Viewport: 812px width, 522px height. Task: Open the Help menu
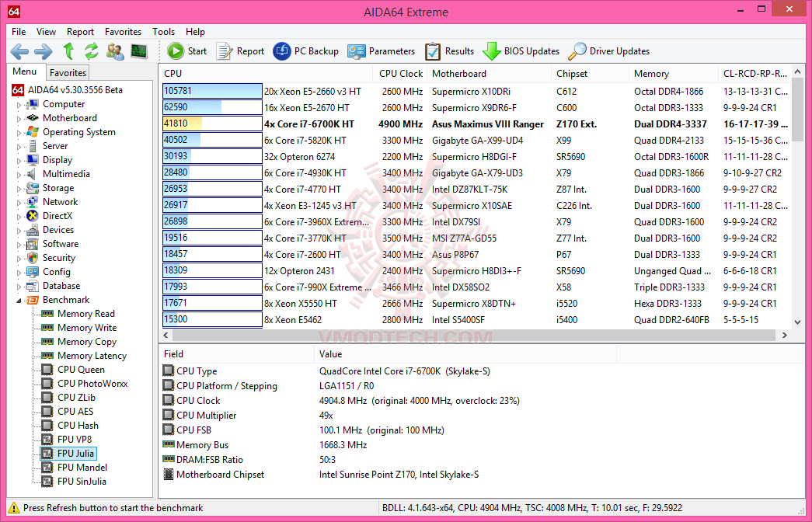195,32
